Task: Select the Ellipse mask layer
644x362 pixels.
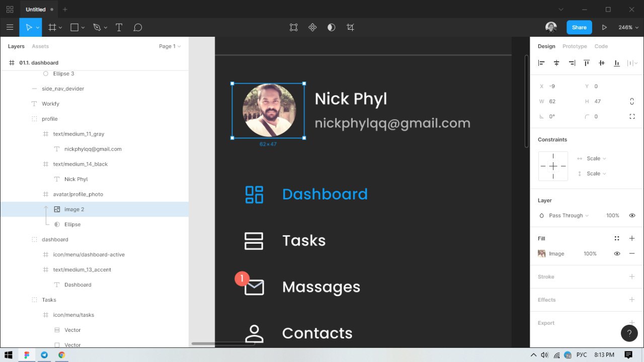Action: (94, 225)
